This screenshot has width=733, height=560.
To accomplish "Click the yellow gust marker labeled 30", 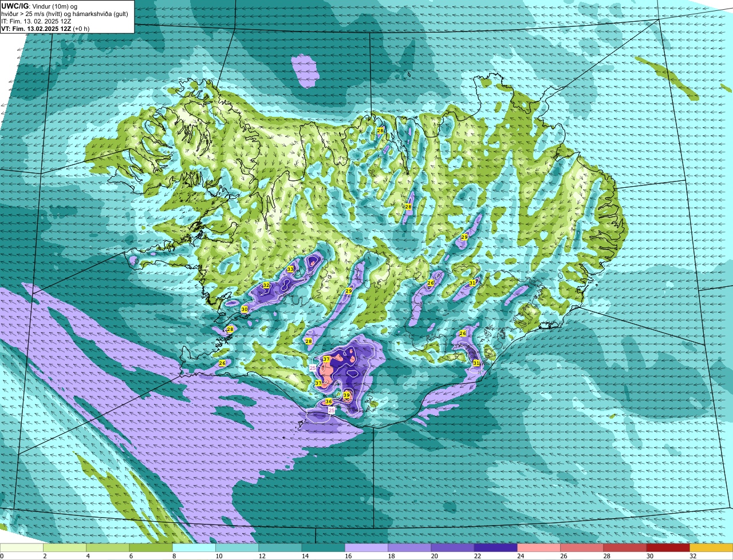I will click(245, 309).
